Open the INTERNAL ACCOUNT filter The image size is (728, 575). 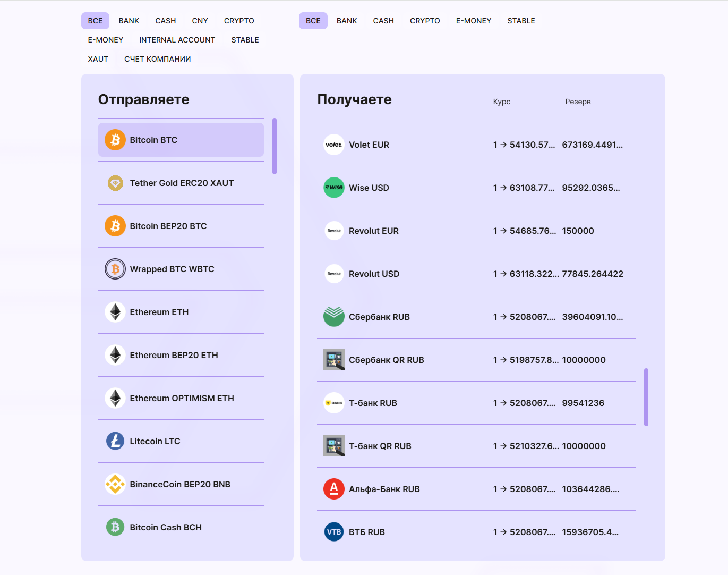click(177, 40)
